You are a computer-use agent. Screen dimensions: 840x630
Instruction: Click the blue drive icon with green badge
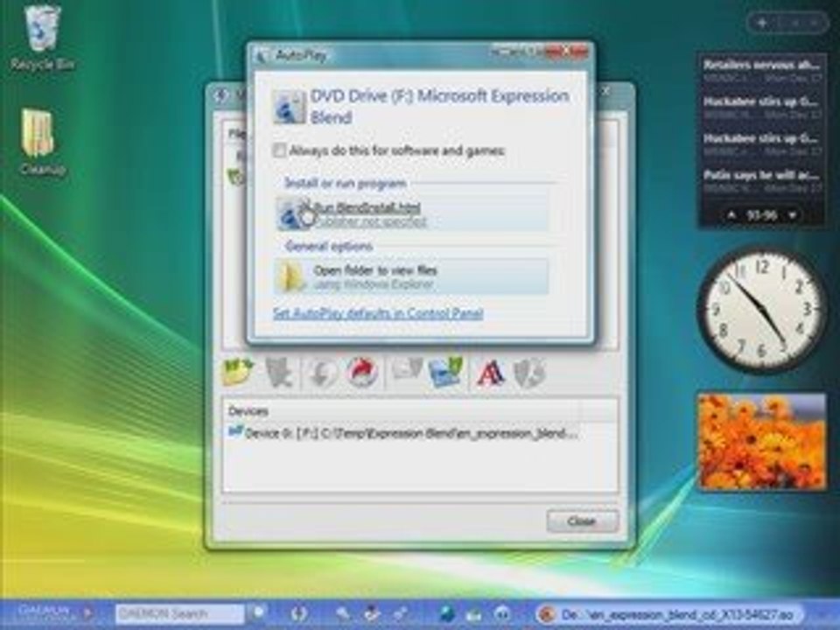(445, 372)
